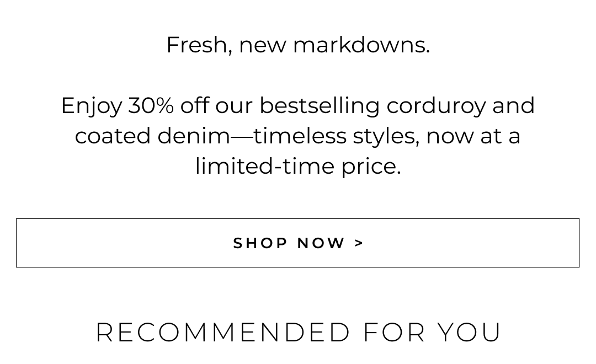The height and width of the screenshot is (364, 596).
Task: Click the word "YOU" in the section title
Action: [x=470, y=333]
